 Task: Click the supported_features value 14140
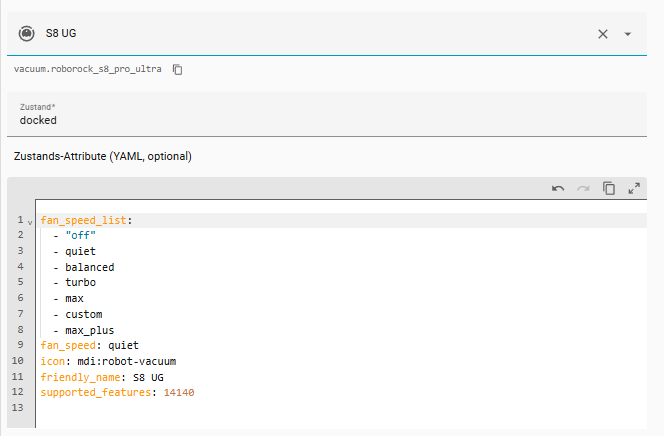click(178, 393)
